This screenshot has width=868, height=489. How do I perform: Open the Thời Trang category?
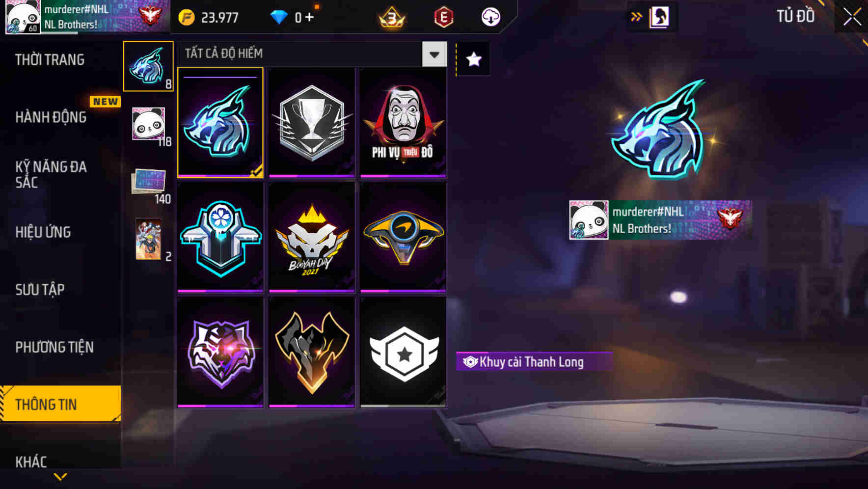pos(50,60)
